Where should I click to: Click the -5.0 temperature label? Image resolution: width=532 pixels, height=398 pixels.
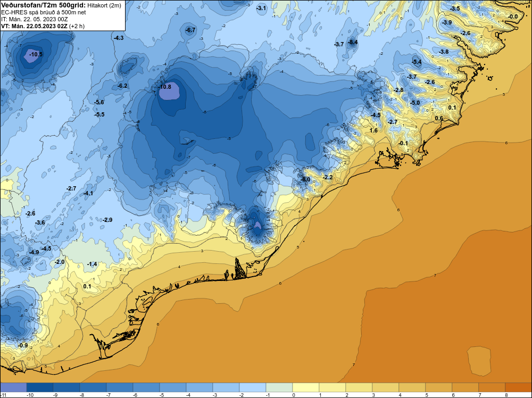coord(414,103)
